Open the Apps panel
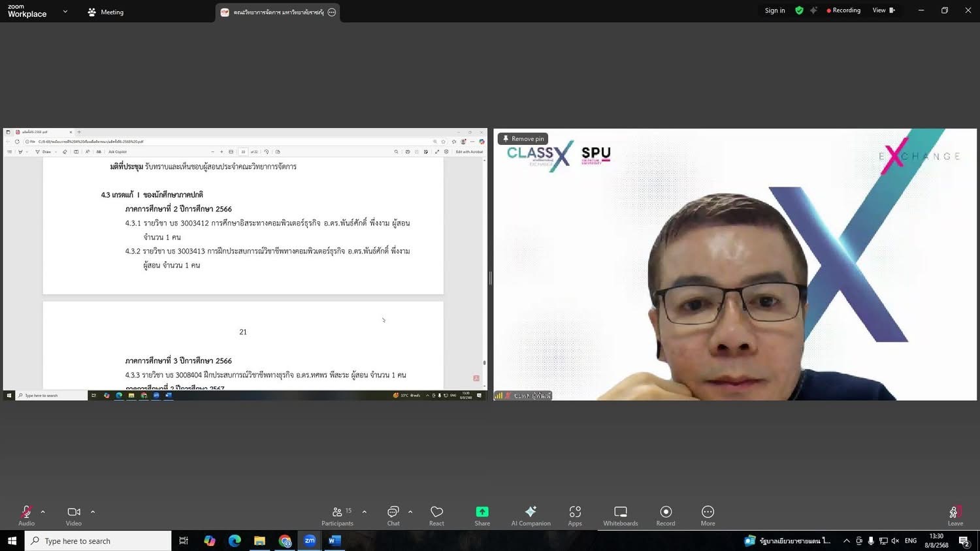 point(575,515)
